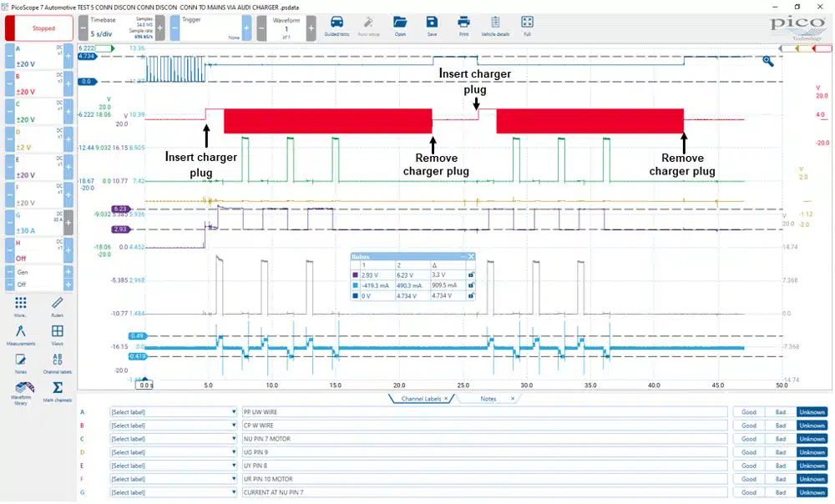
Task: Set channel G status to Unknown
Action: tap(812, 493)
